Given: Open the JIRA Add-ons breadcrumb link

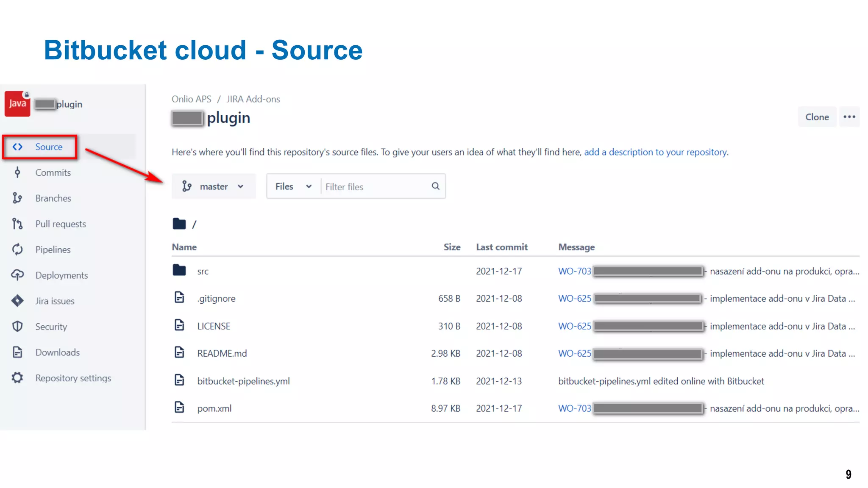Looking at the screenshot, I should coord(253,99).
